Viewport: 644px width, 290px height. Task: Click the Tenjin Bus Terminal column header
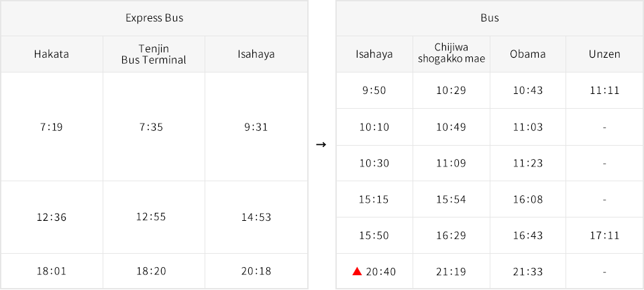click(x=154, y=54)
